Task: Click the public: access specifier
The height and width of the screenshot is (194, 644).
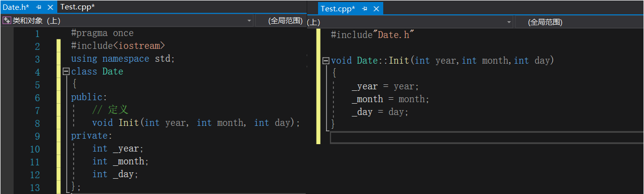Action: (x=89, y=97)
